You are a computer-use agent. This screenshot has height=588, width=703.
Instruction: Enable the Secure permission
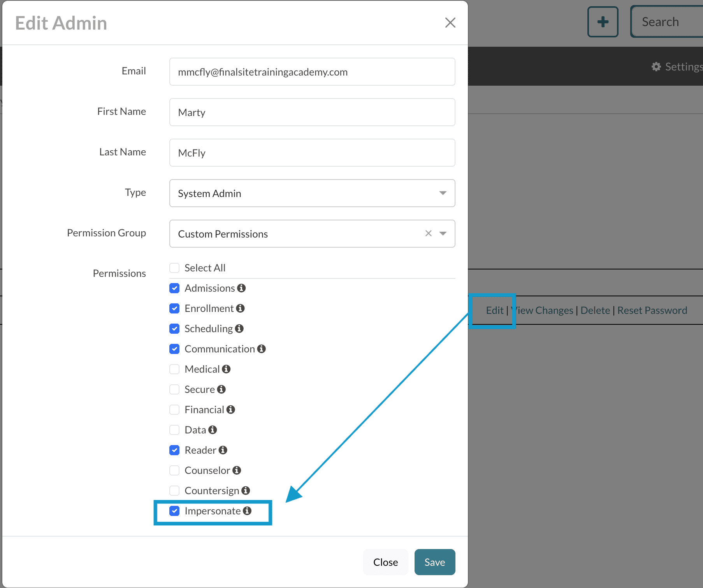point(174,389)
